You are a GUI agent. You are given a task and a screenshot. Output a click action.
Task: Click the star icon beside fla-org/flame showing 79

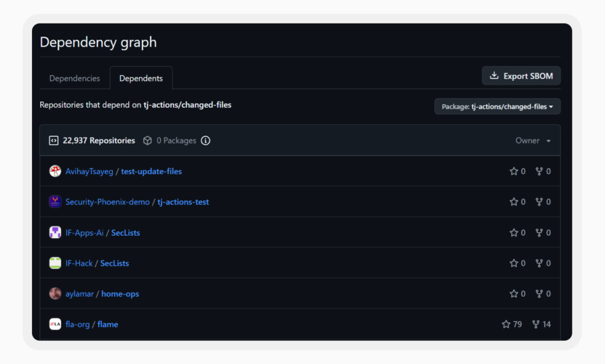point(506,324)
